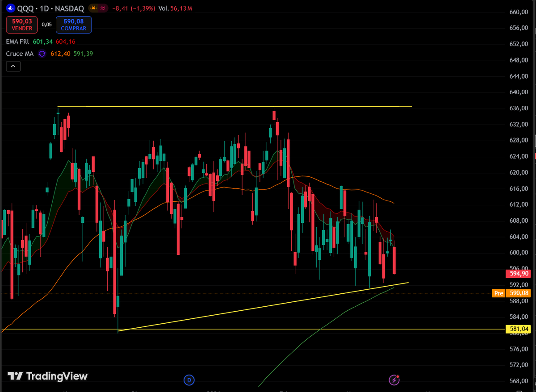Open the lightning bolt earnings marker

394,380
